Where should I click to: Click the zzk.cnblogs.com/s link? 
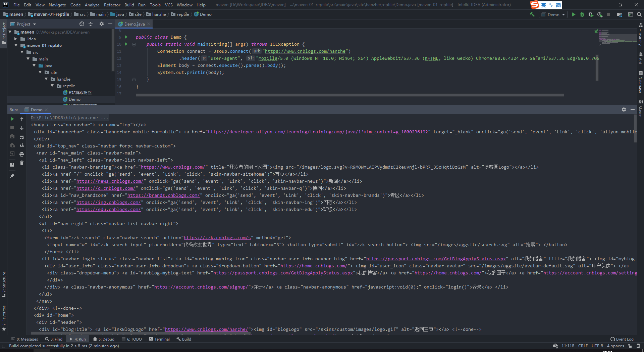tap(217, 238)
